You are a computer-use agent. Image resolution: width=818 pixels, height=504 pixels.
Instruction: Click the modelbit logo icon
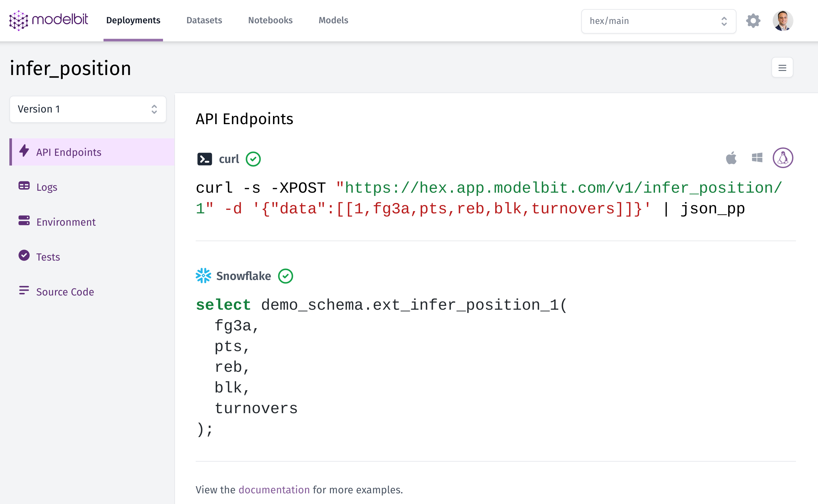19,21
